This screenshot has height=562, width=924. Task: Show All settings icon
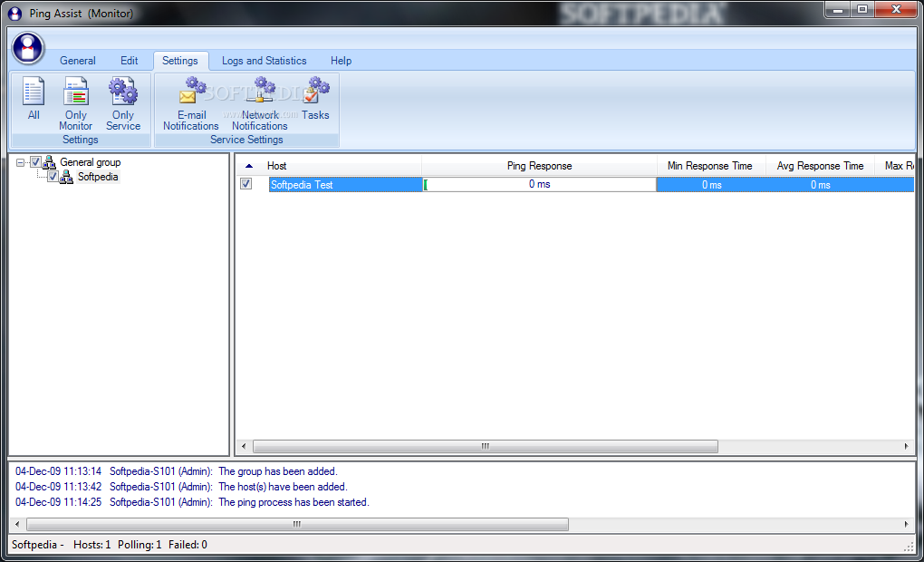click(34, 99)
